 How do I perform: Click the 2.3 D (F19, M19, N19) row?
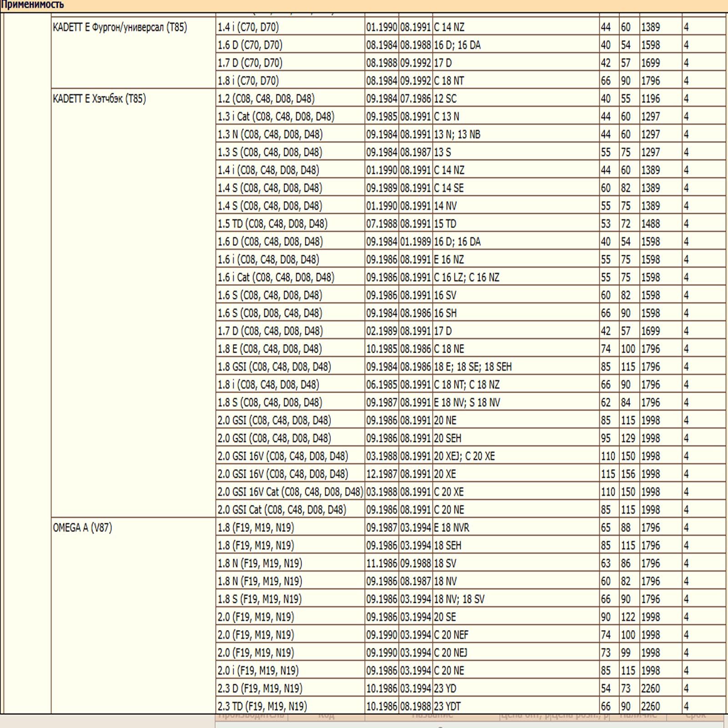coord(260,688)
